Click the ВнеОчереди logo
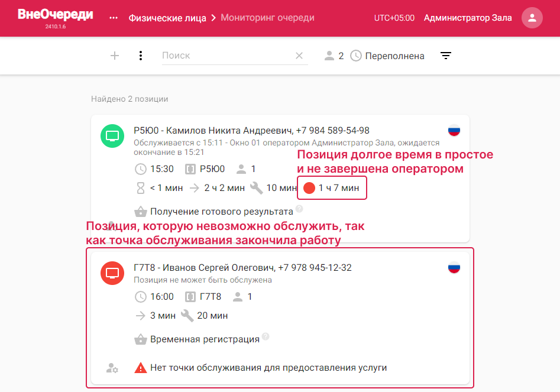The width and height of the screenshot is (560, 392). coord(56,15)
